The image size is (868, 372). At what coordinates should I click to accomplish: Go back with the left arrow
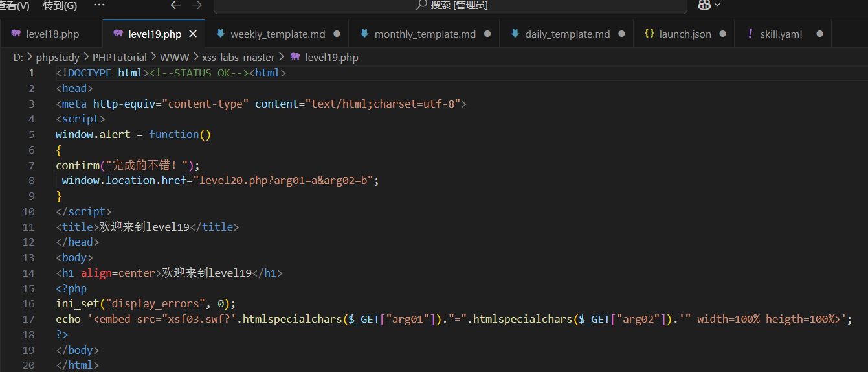[x=175, y=5]
